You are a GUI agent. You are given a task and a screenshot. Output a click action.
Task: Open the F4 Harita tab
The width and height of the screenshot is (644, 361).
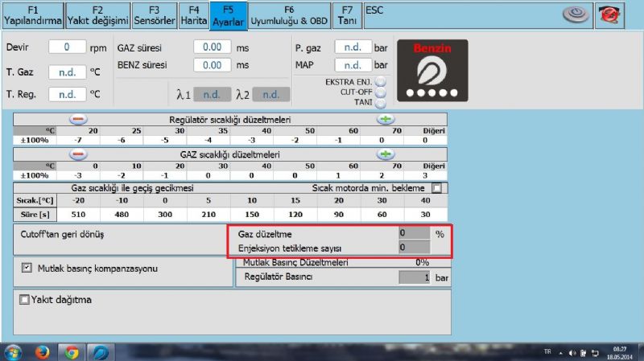(193, 15)
